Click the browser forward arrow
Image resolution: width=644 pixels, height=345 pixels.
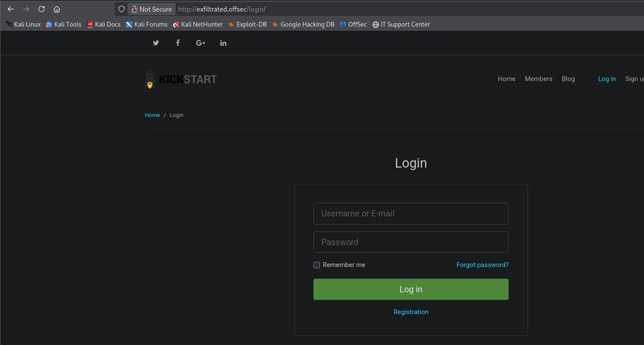pyautogui.click(x=26, y=9)
